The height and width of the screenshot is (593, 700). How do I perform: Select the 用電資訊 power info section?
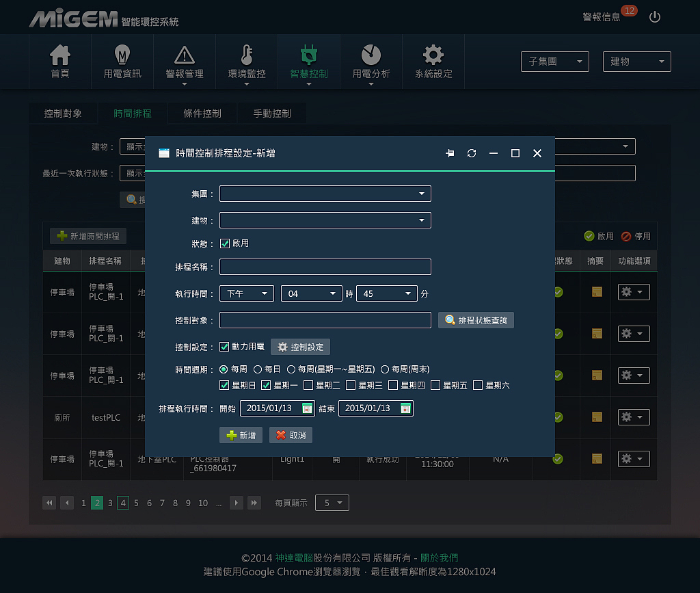(x=122, y=62)
